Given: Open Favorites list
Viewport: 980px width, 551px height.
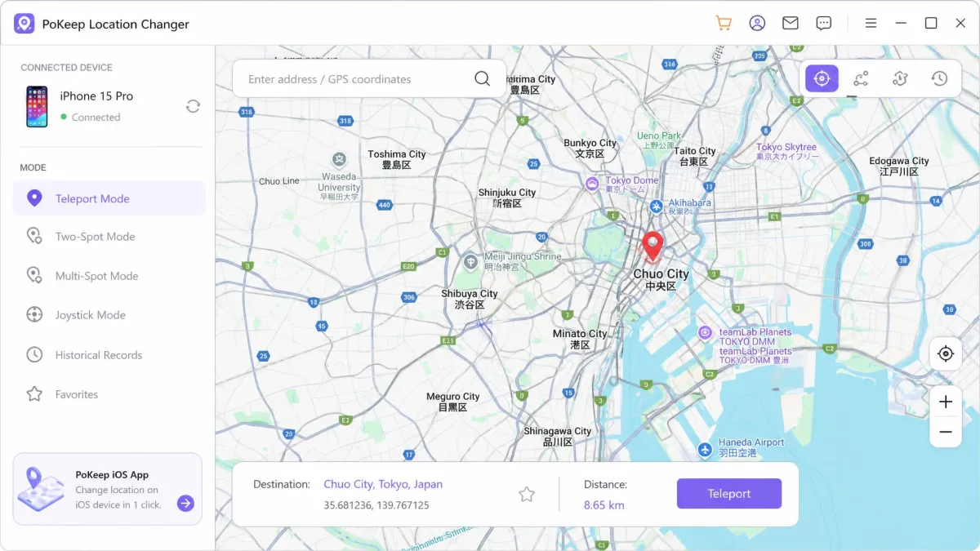Looking at the screenshot, I should 109,394.
